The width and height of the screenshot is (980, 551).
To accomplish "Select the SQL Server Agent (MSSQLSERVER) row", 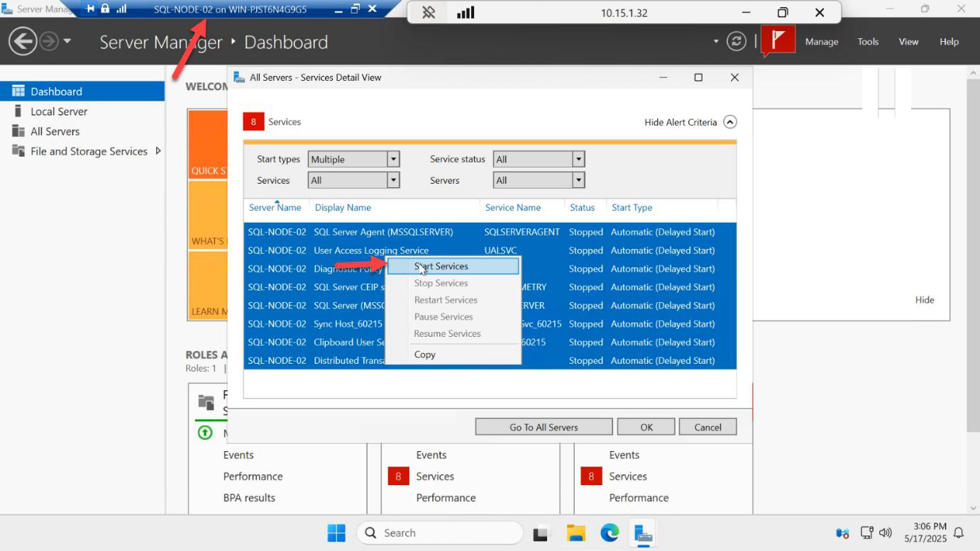I will [x=490, y=232].
